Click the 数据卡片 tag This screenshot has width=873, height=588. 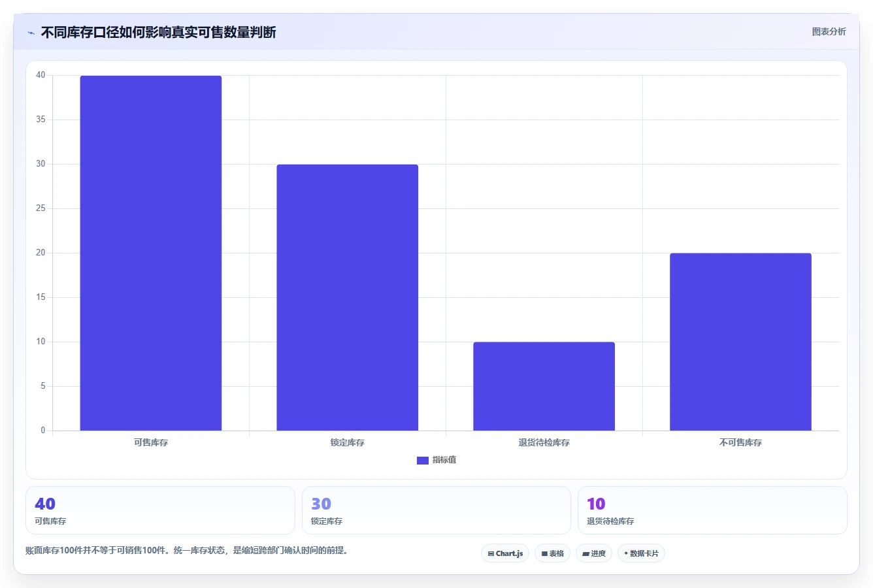[641, 553]
